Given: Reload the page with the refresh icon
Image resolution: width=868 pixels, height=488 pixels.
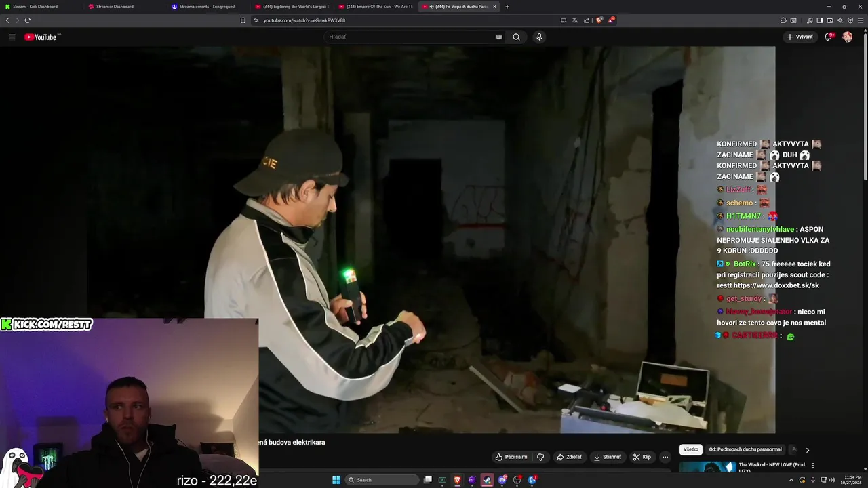Looking at the screenshot, I should coord(27,20).
